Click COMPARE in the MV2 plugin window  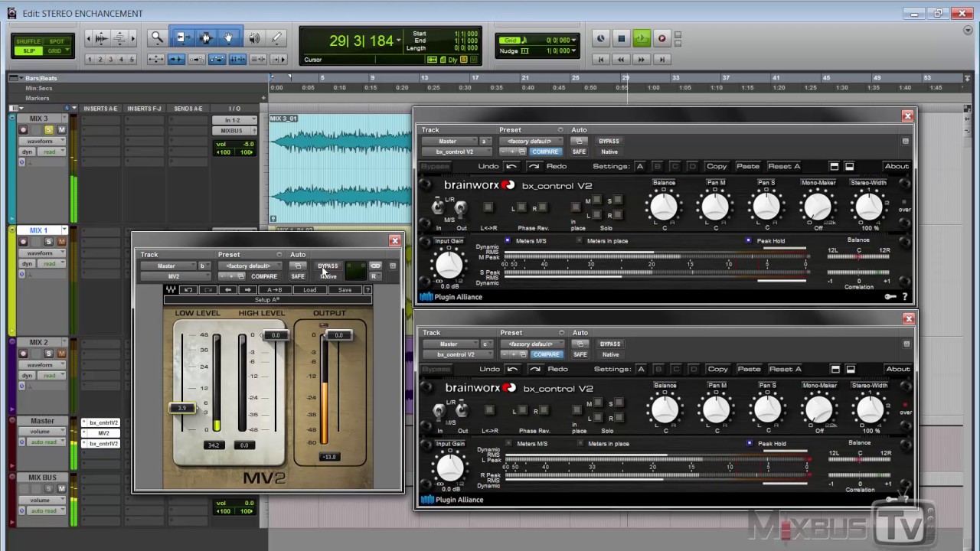pos(264,276)
